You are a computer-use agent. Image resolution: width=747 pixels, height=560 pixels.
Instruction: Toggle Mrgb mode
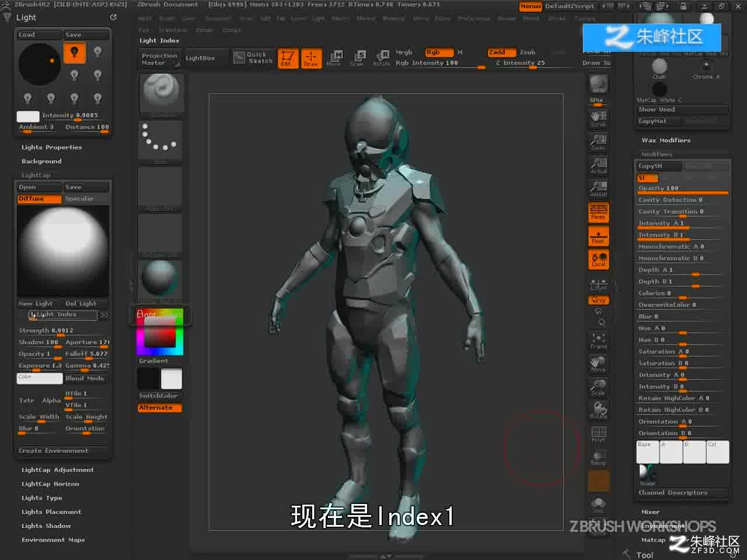click(x=404, y=52)
